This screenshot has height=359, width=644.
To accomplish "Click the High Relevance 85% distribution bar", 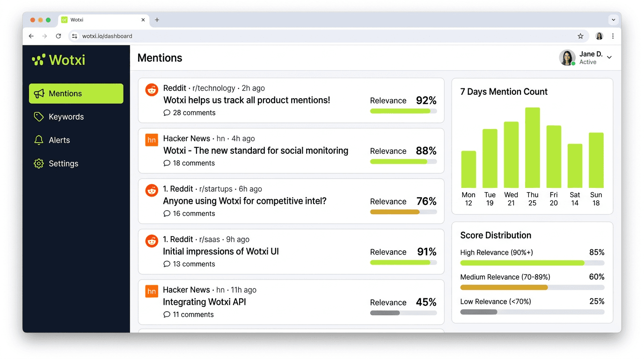I will tap(532, 263).
